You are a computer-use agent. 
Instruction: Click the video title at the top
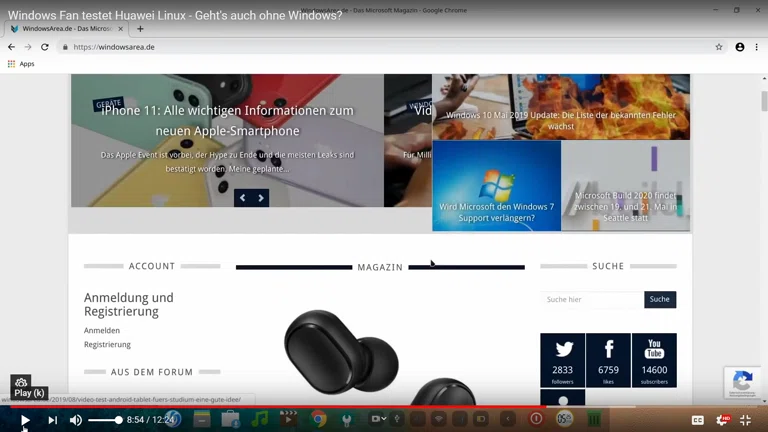click(x=175, y=15)
